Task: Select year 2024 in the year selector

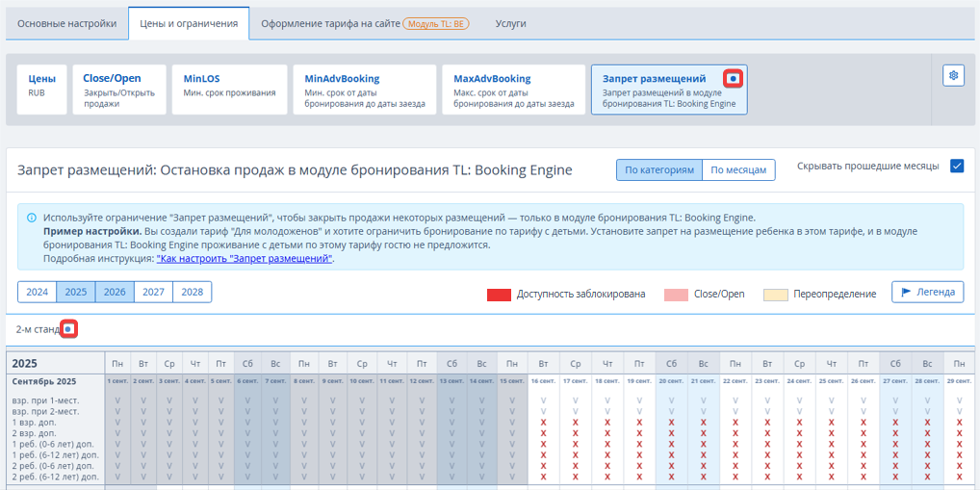Action: (x=37, y=293)
